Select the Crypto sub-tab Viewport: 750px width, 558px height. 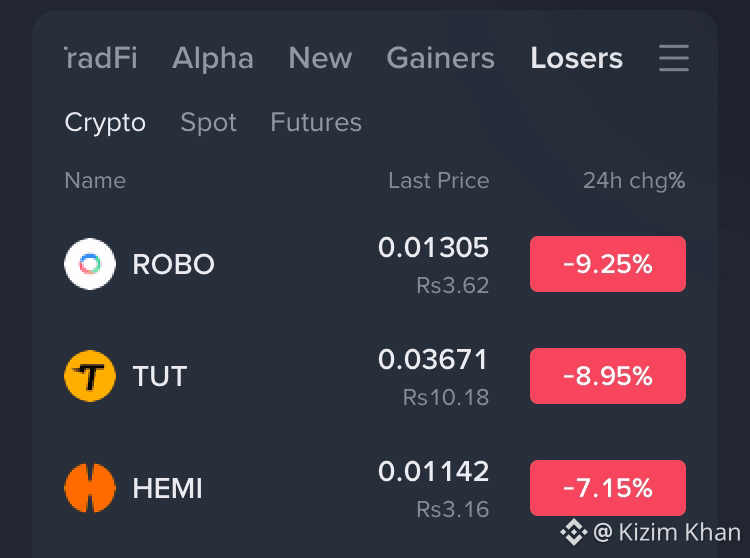105,122
